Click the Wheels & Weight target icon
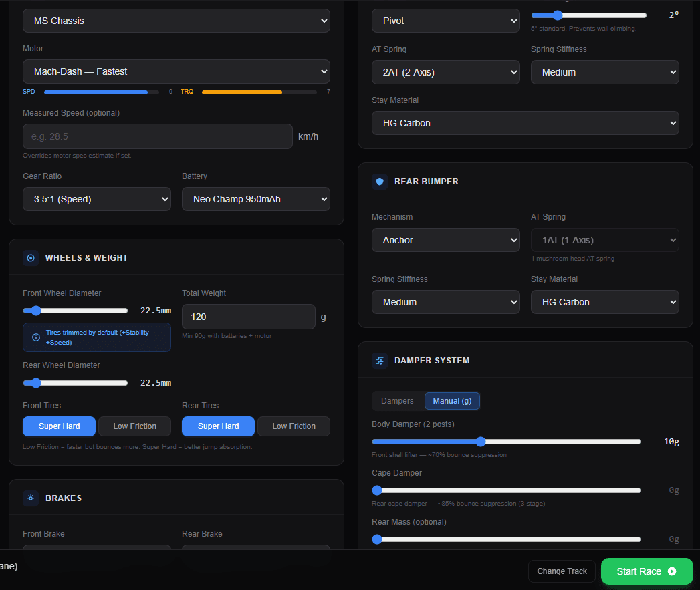Image resolution: width=700 pixels, height=590 pixels. pyautogui.click(x=31, y=258)
